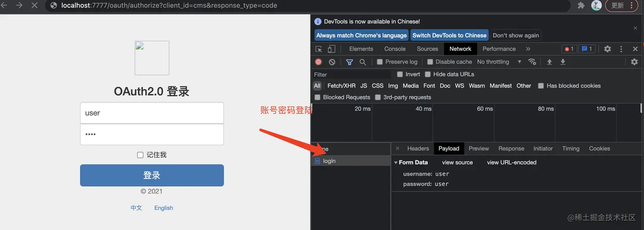
Task: Stop loading the page with X icon
Action: point(34,6)
